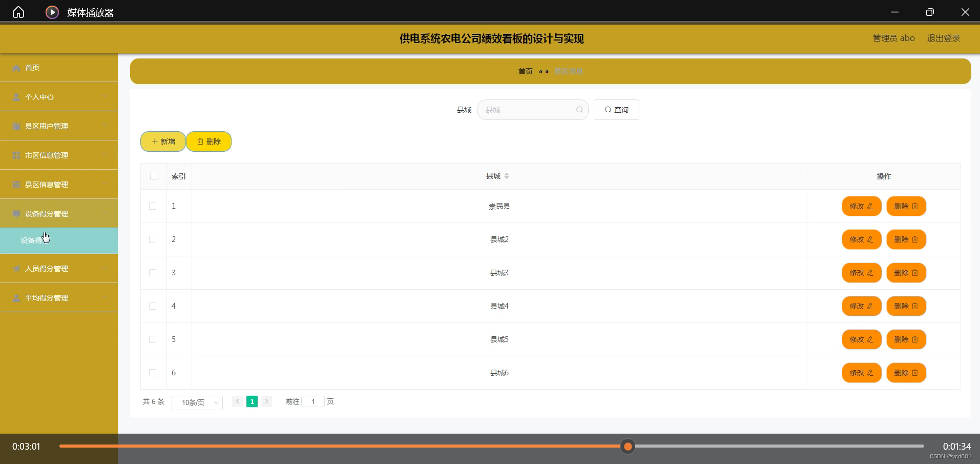The width and height of the screenshot is (980, 464).
Task: Open the 10条/页 page size dropdown
Action: 197,402
